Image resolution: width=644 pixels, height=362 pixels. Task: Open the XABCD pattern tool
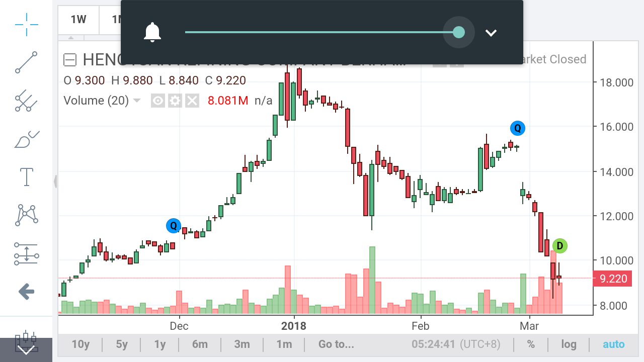coord(26,215)
